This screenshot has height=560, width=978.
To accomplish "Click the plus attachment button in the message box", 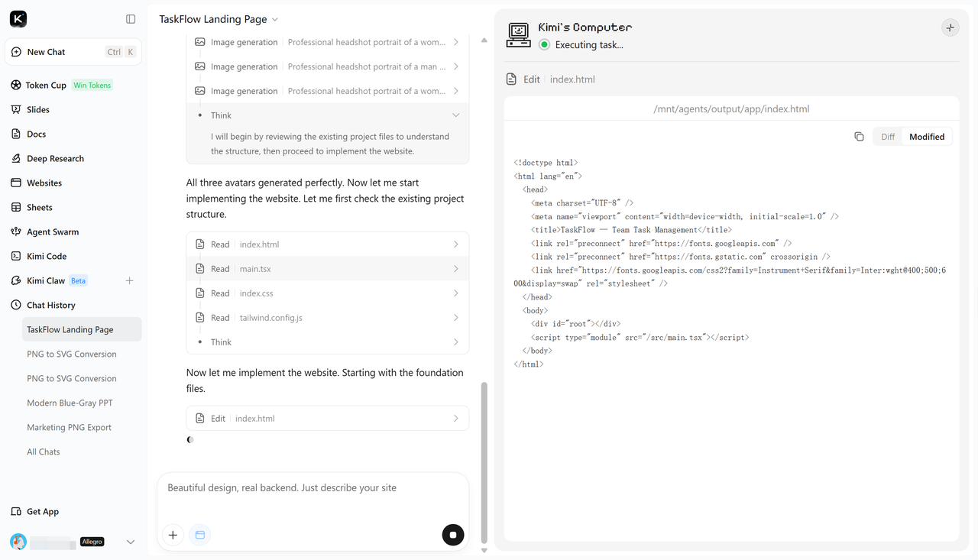I will [173, 535].
